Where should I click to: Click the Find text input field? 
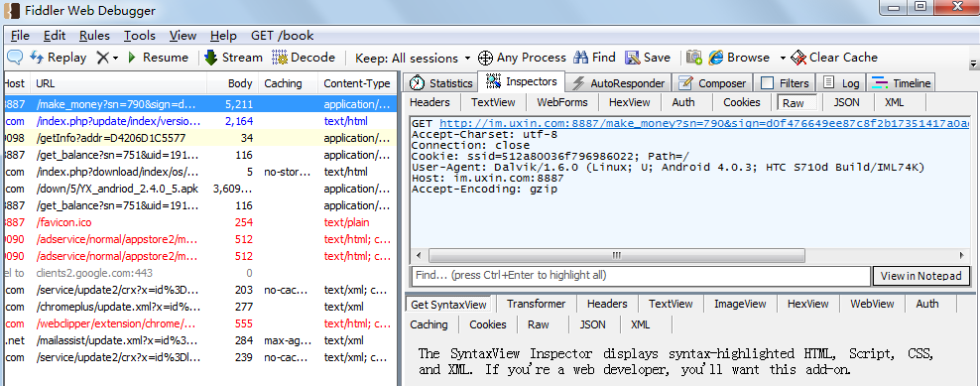coord(641,276)
